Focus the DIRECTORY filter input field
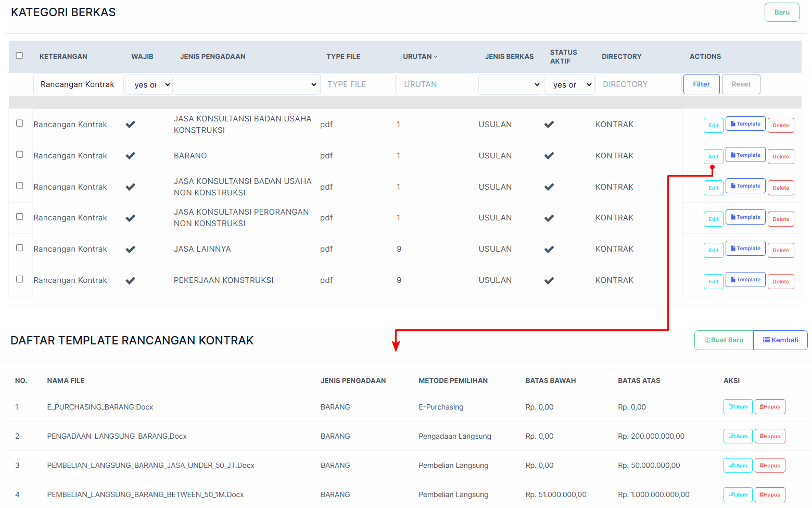 [x=638, y=84]
